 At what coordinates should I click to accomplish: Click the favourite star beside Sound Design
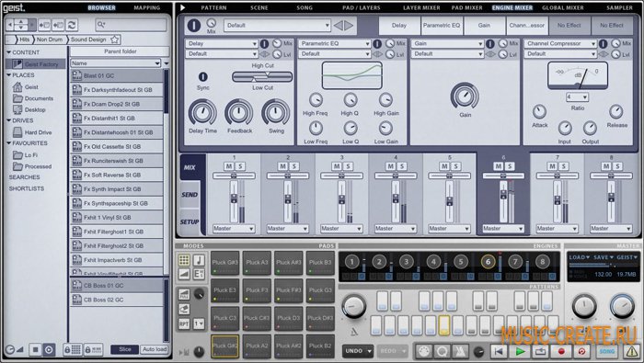[x=115, y=40]
